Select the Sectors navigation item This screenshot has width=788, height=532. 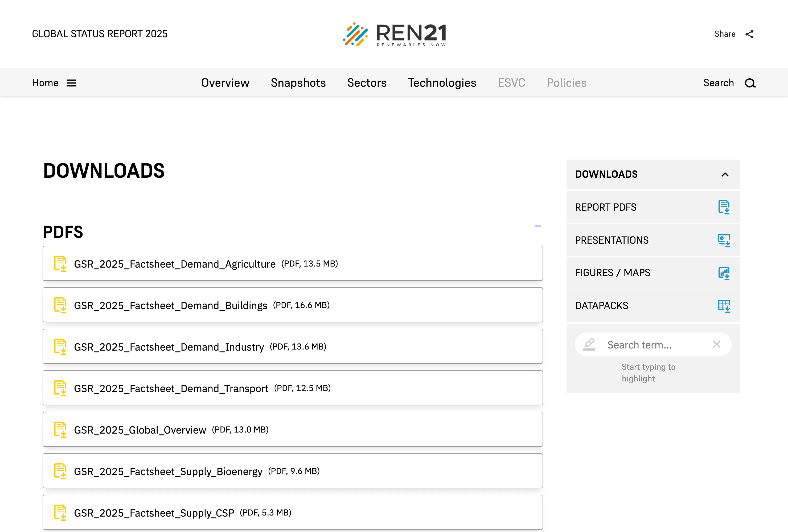point(367,83)
